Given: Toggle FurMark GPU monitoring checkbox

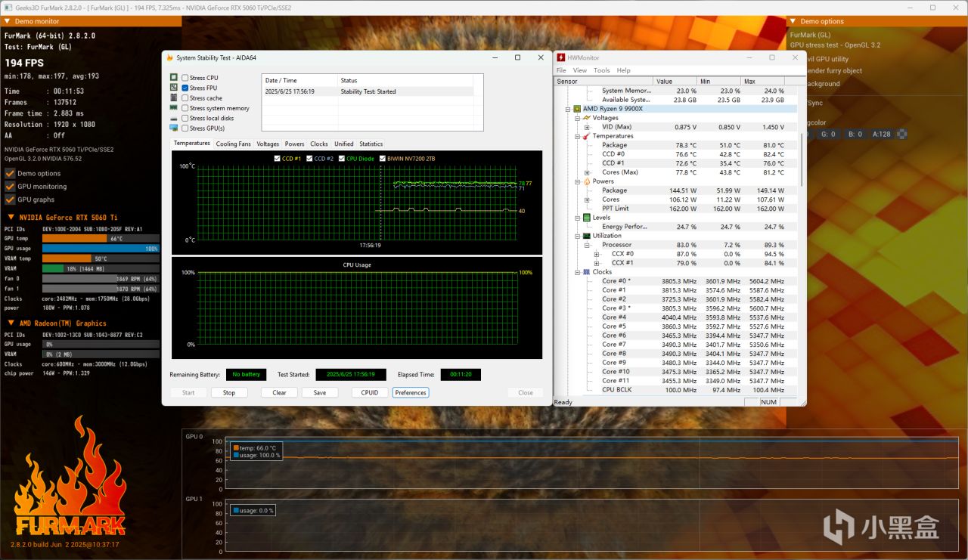Looking at the screenshot, I should 10,186.
